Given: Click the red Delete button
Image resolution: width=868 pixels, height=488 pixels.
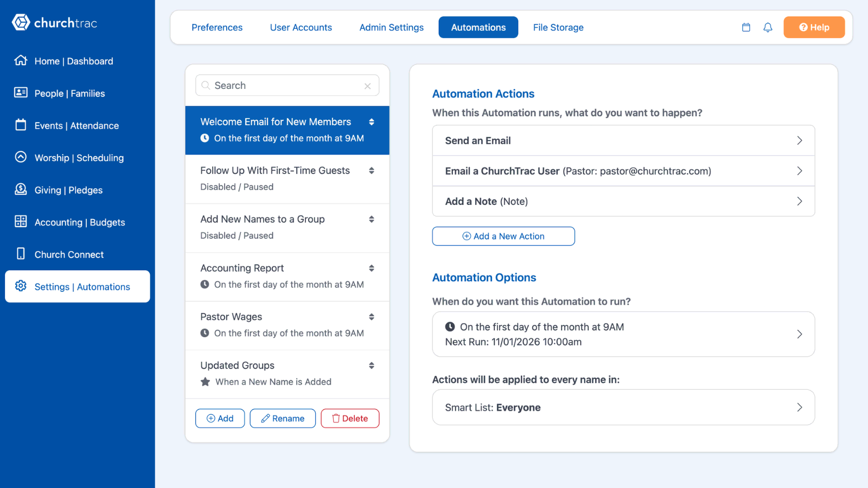Looking at the screenshot, I should pyautogui.click(x=350, y=418).
